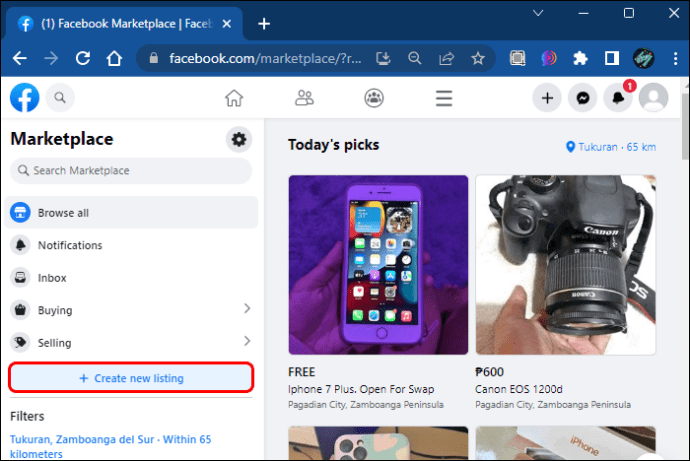The height and width of the screenshot is (461, 690).
Task: Toggle the browser side panel icon
Action: 612,58
